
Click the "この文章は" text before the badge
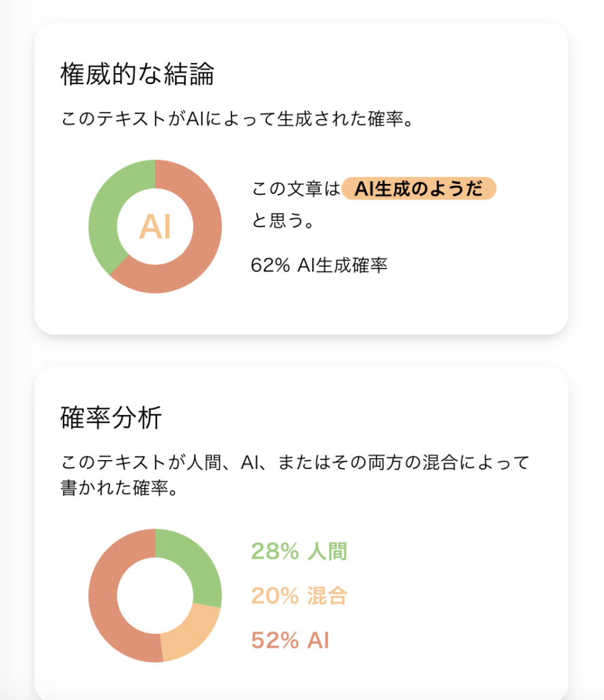(x=296, y=189)
